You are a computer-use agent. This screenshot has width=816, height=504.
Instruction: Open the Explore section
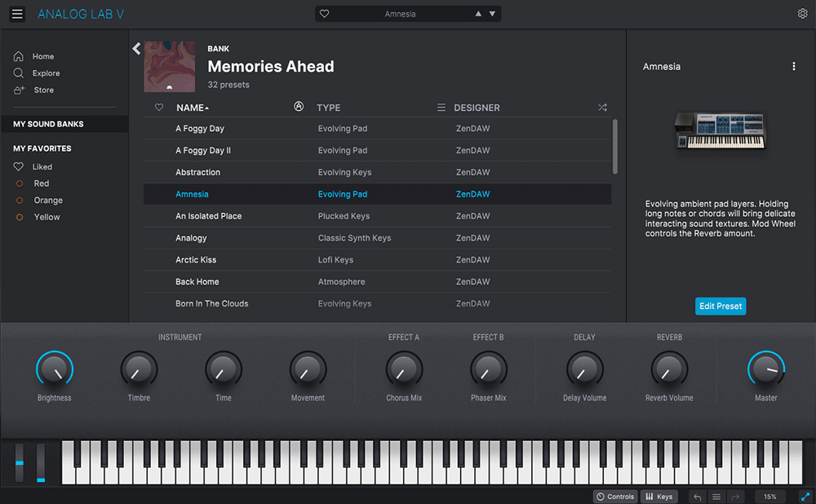pos(37,73)
